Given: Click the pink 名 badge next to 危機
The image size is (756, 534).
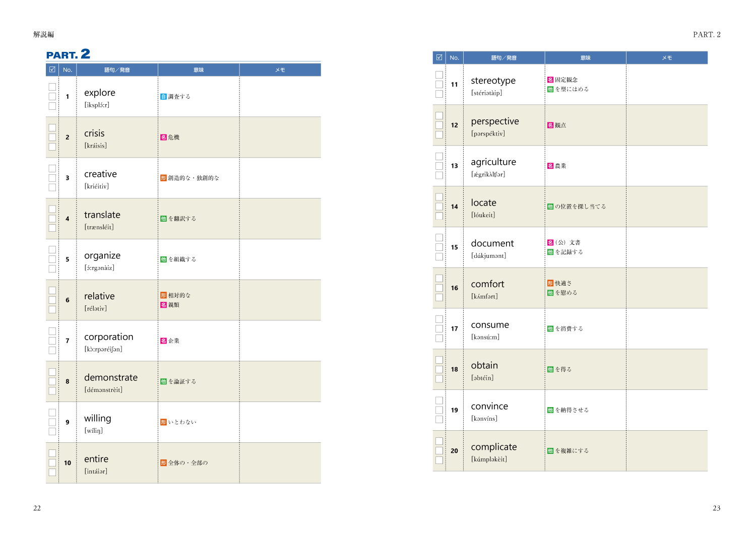Looking at the screenshot, I should coord(163,138).
